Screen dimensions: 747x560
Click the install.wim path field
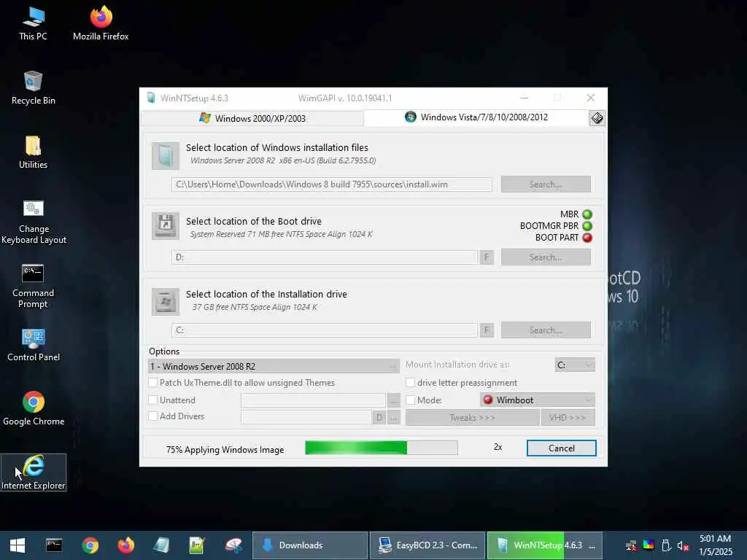click(332, 184)
